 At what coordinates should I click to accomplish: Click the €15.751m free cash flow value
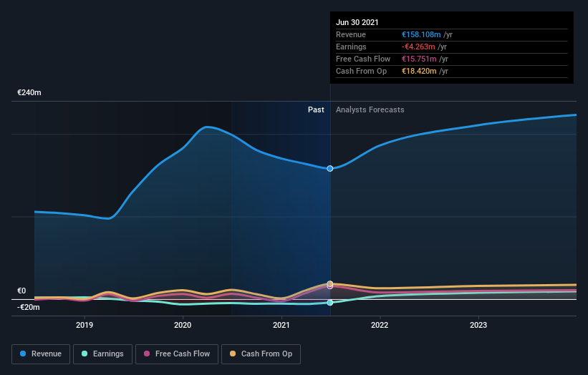[419, 59]
